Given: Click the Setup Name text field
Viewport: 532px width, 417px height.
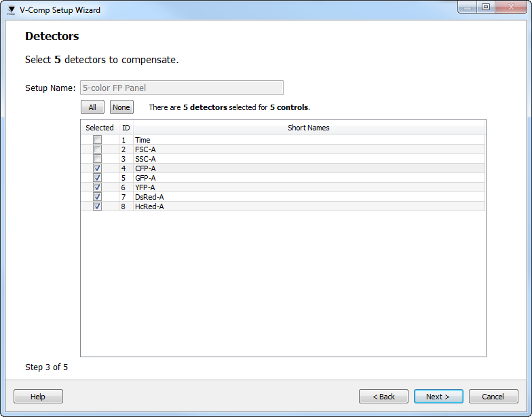Looking at the screenshot, I should [x=181, y=88].
